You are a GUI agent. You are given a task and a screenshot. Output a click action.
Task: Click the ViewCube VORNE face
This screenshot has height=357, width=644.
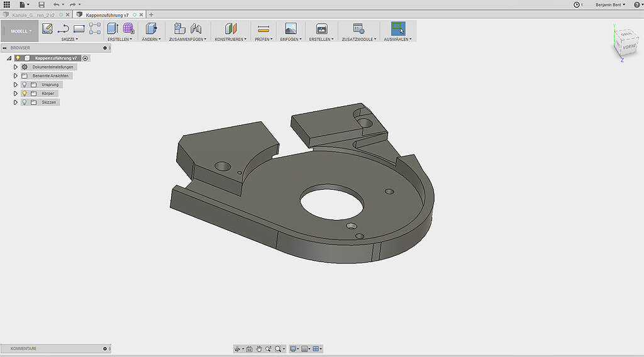point(630,47)
